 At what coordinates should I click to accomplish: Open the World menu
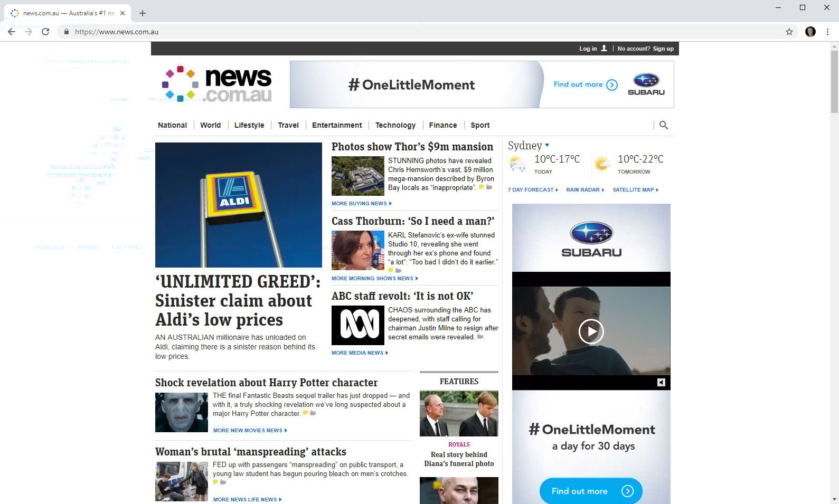210,125
